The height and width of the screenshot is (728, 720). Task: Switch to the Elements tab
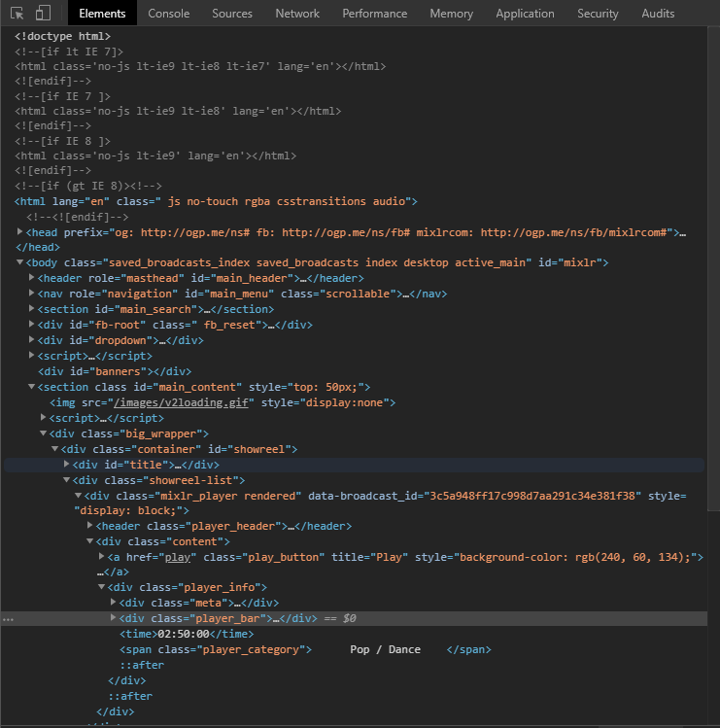click(x=102, y=13)
